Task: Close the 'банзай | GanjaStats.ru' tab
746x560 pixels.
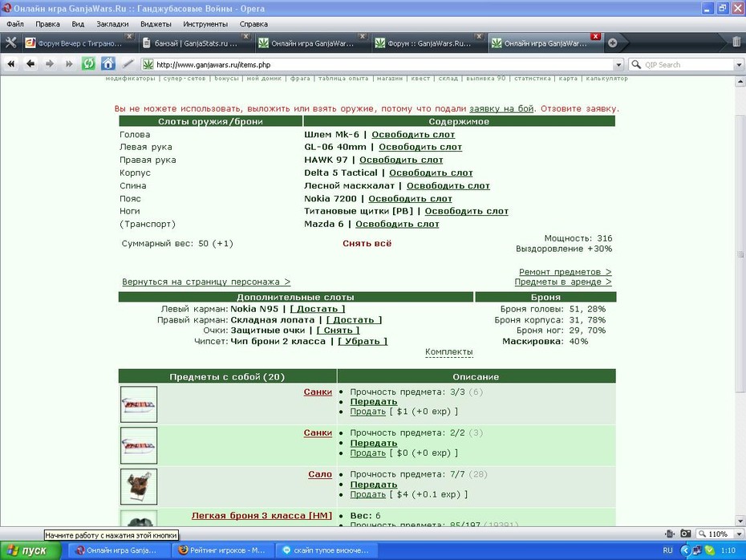Action: [245, 36]
